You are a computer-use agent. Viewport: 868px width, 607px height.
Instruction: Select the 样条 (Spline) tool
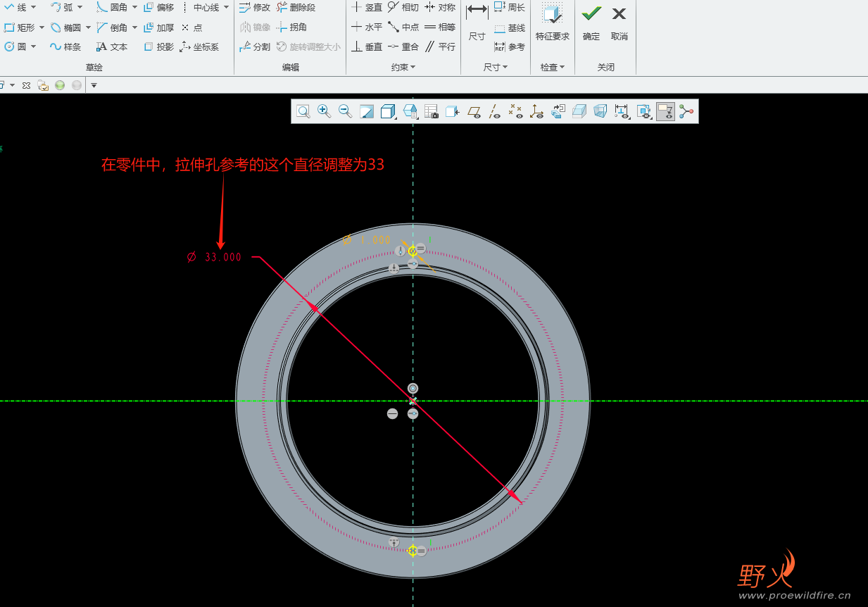65,46
